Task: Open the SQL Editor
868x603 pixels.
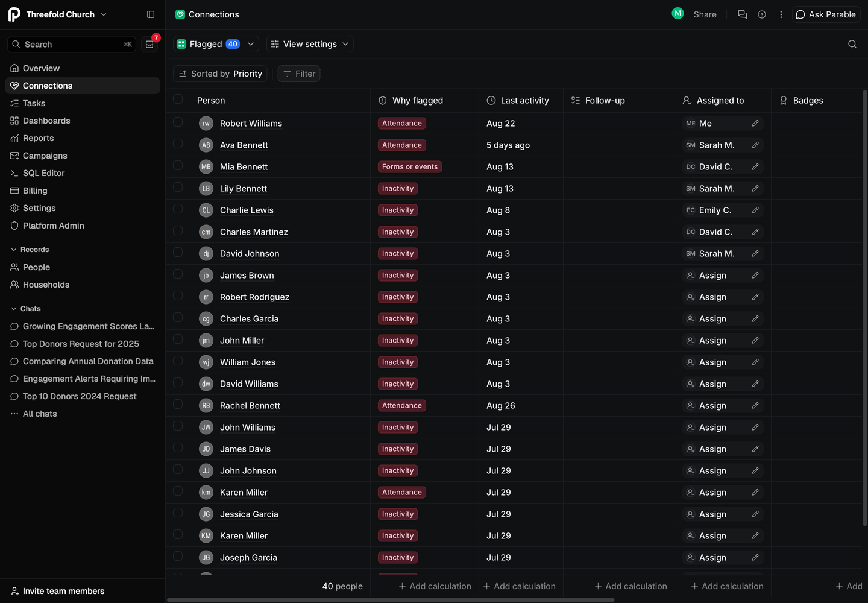Action: 83,173
